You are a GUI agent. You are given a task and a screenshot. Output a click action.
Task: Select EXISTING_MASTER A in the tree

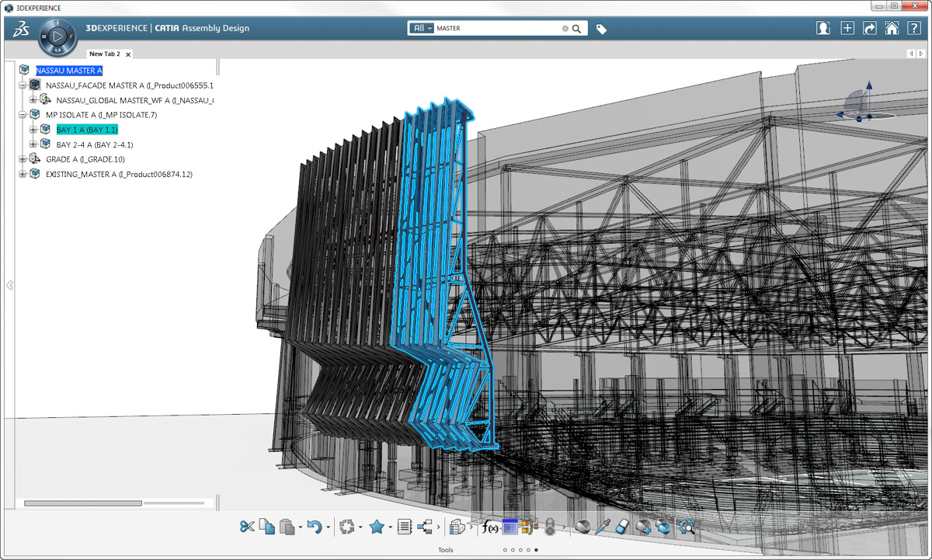point(119,174)
